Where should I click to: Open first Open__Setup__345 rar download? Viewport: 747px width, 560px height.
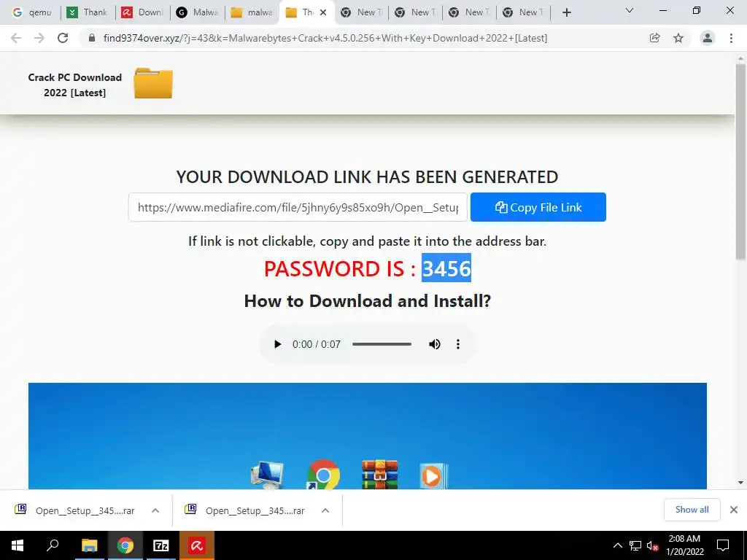pos(75,510)
